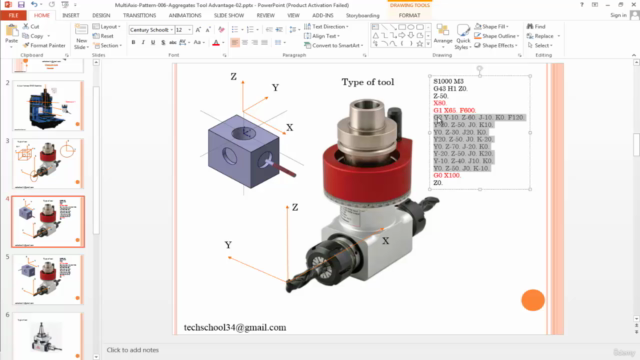Click the Find binoculars command
Viewport: 640px width, 360px height.
coord(536,27)
